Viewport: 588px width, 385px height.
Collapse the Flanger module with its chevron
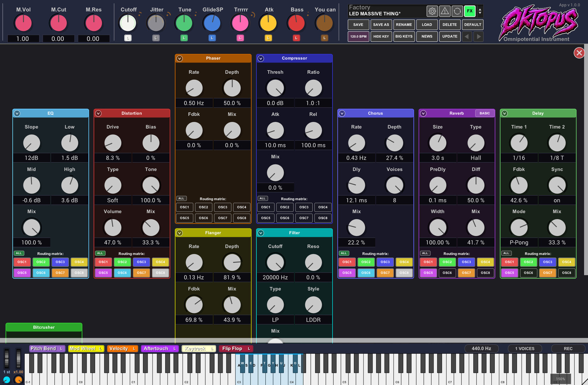[180, 233]
